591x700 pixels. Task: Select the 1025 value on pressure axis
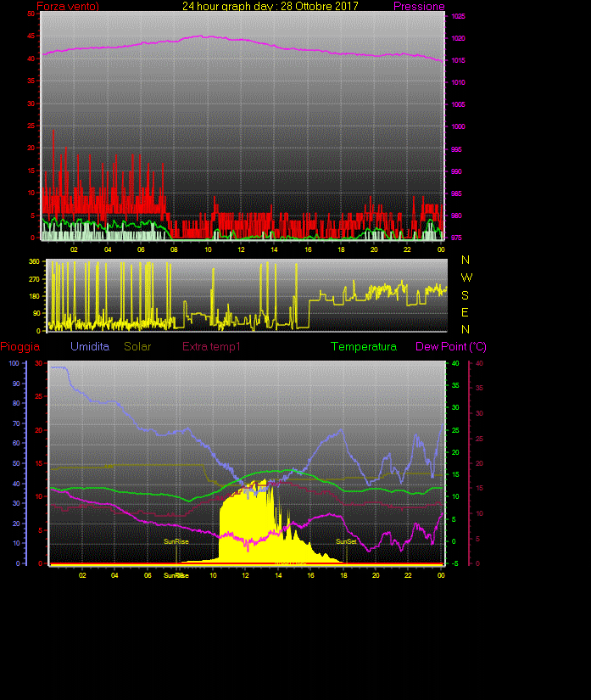click(458, 16)
